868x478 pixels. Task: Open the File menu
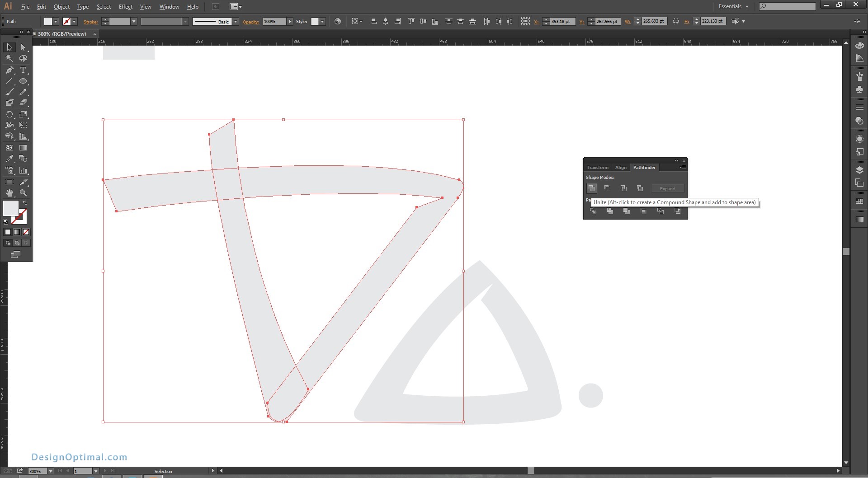click(x=25, y=7)
